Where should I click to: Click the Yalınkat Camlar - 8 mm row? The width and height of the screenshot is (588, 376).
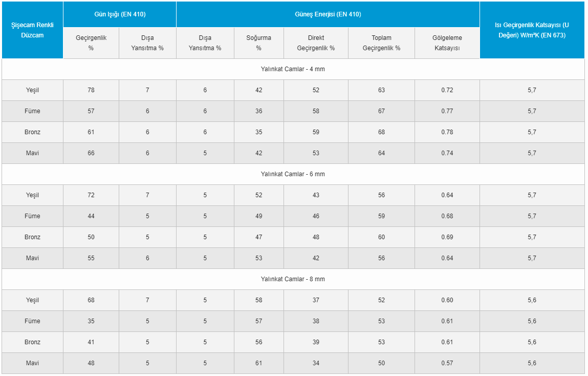(x=293, y=279)
